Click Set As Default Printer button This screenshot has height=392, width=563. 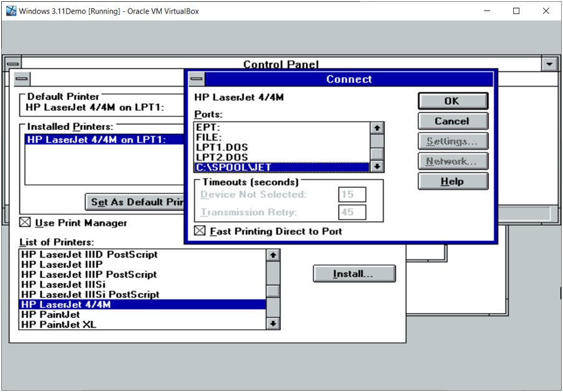[135, 202]
